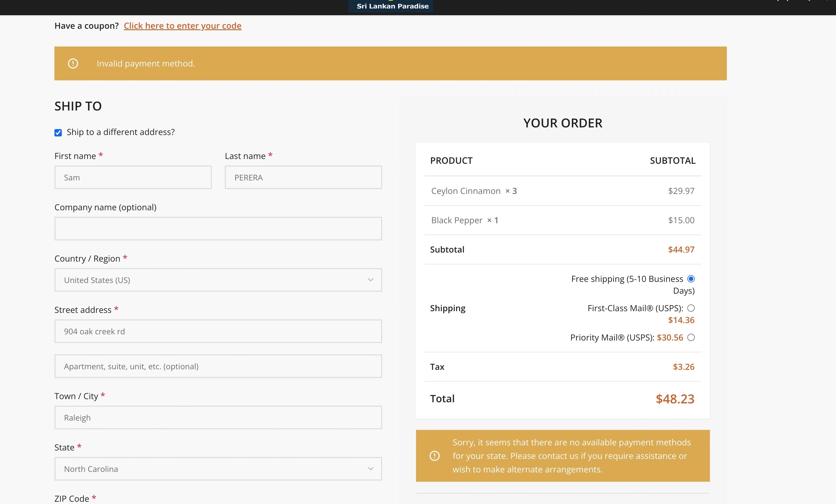Image resolution: width=836 pixels, height=504 pixels.
Task: Select Free shipping 5-10 Business Days option
Action: click(690, 279)
